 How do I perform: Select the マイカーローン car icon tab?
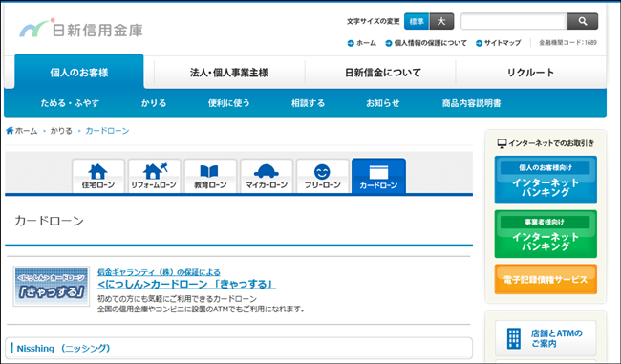tap(267, 176)
